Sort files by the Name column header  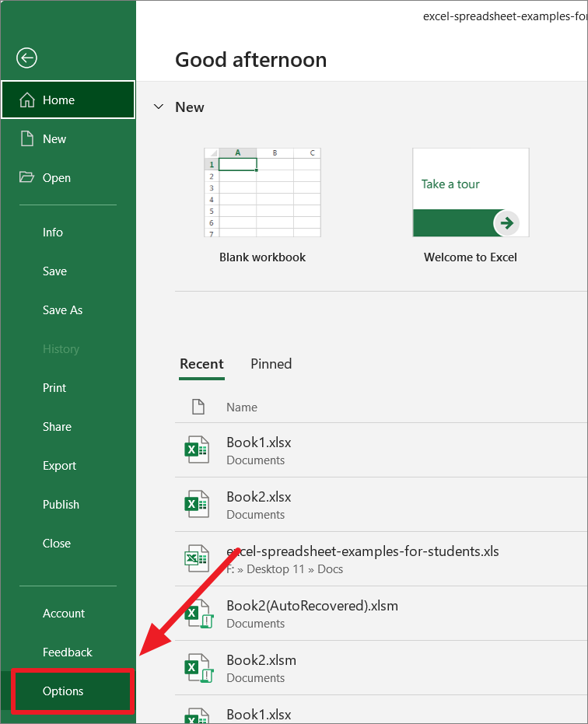pos(242,407)
